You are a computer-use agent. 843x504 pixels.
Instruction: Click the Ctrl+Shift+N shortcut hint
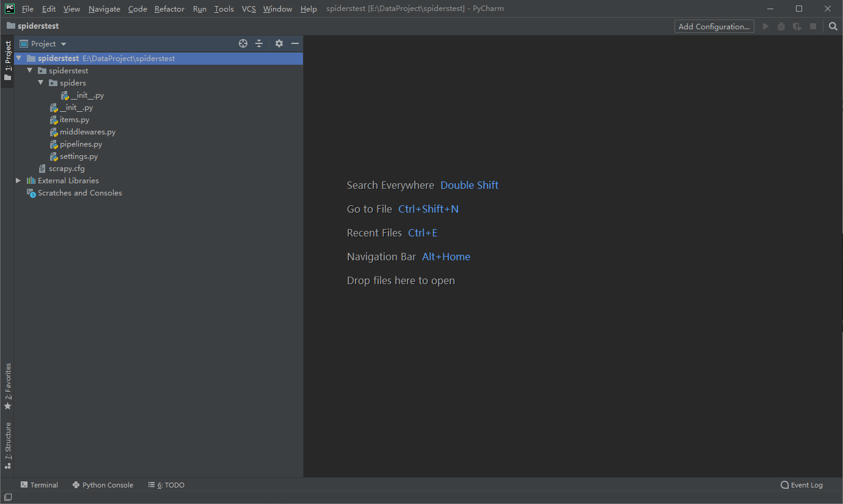[x=428, y=209]
